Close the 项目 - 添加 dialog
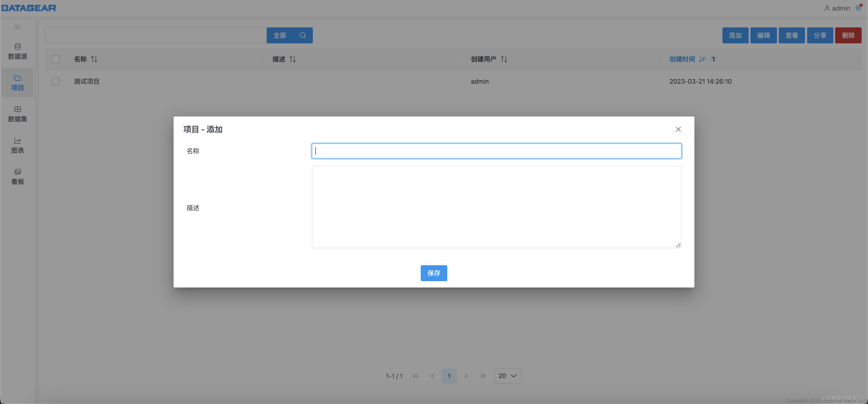This screenshot has height=404, width=868. [678, 129]
